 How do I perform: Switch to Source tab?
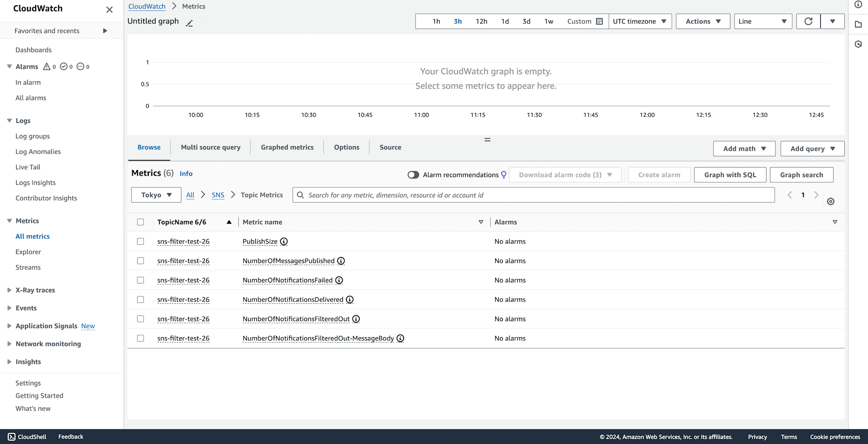(x=391, y=147)
